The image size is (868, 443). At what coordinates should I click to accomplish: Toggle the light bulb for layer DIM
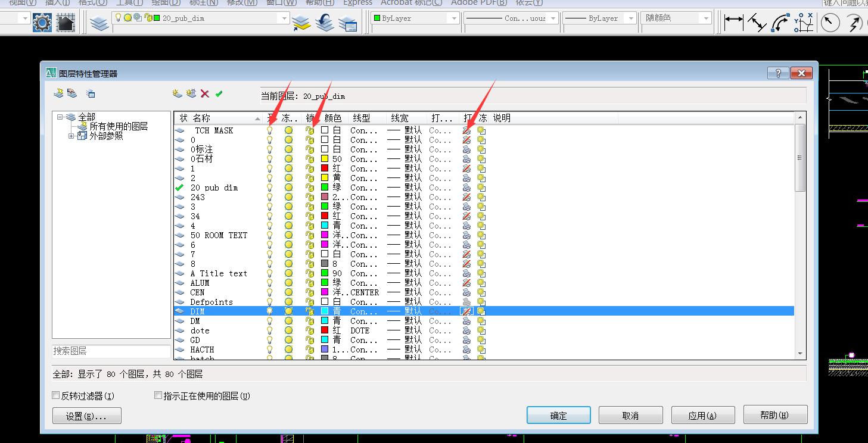point(269,311)
